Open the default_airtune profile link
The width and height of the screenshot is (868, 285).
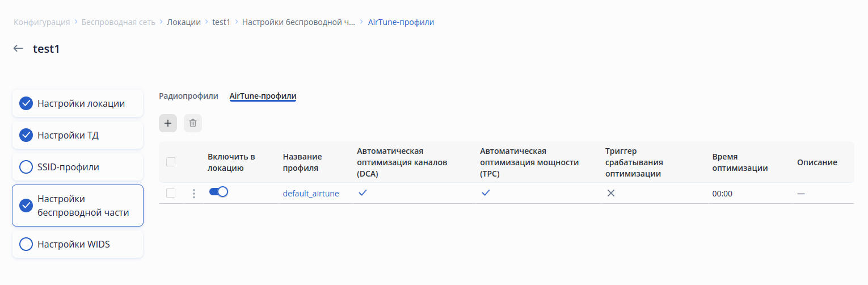click(x=311, y=194)
